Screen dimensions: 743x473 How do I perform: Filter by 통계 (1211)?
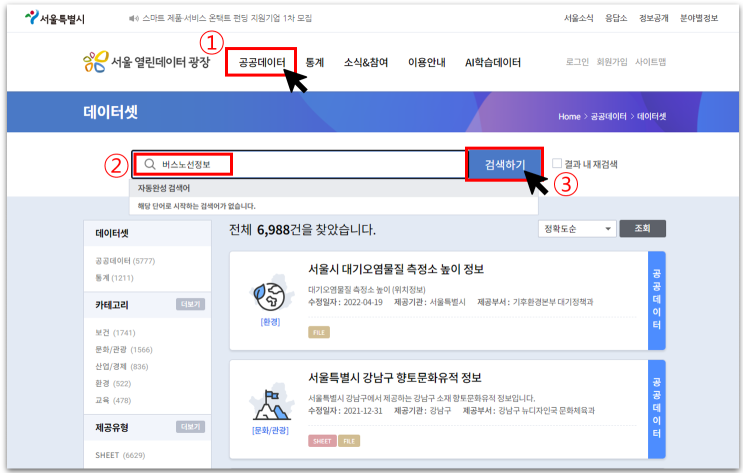click(x=114, y=278)
